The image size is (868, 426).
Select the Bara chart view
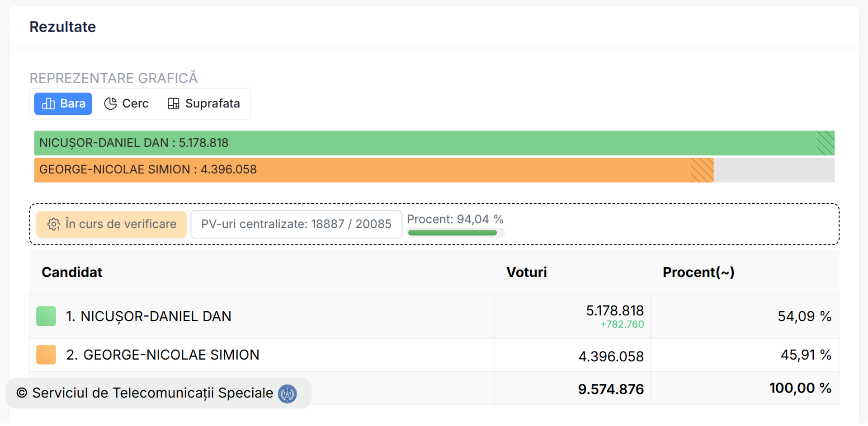(63, 104)
